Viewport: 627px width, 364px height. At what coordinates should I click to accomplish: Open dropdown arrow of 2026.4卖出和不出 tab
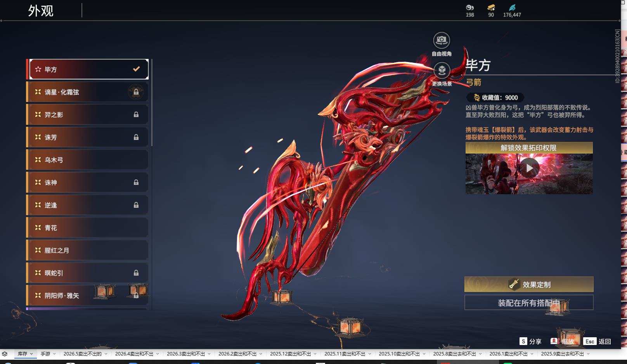pos(158,354)
